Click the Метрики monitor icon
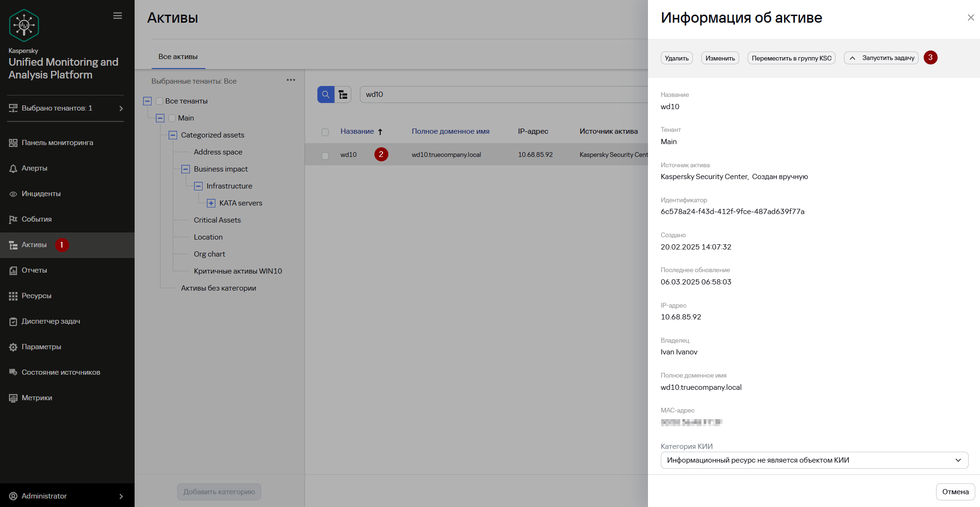The width and height of the screenshot is (980, 507). point(13,398)
